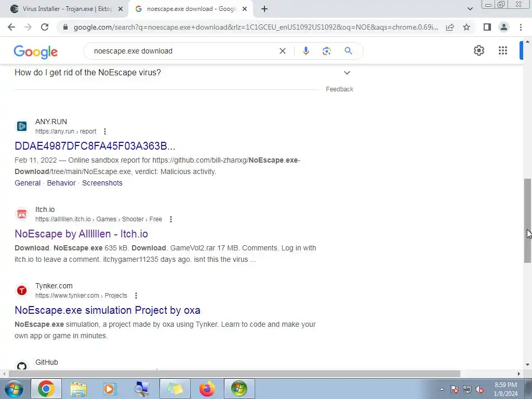Open Chrome side panel
The image size is (532, 399).
coord(487,27)
